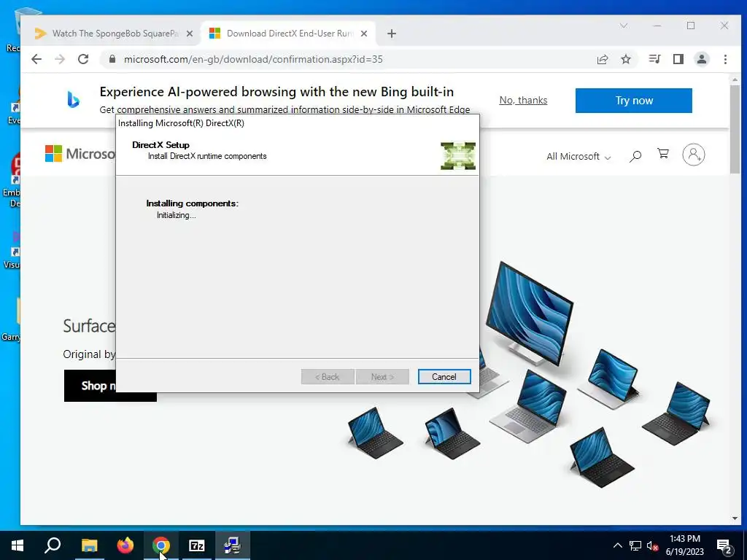Viewport: 747px width, 560px height.
Task: Open a new tab with the plus button
Action: tap(392, 34)
